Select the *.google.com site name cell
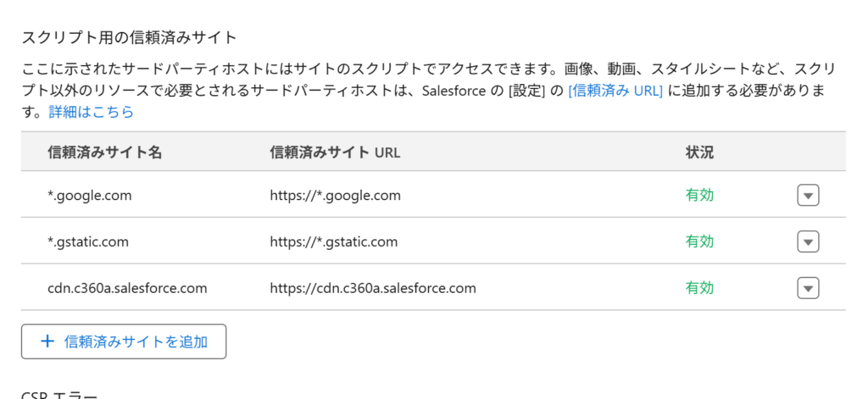Image resolution: width=868 pixels, height=399 pixels. click(x=90, y=196)
